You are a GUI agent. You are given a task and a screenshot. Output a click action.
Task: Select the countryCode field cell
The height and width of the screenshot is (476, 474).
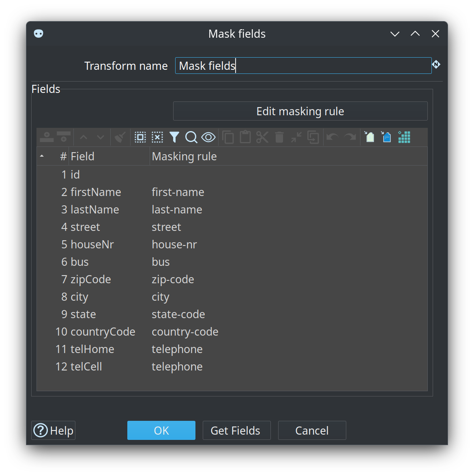pyautogui.click(x=109, y=332)
